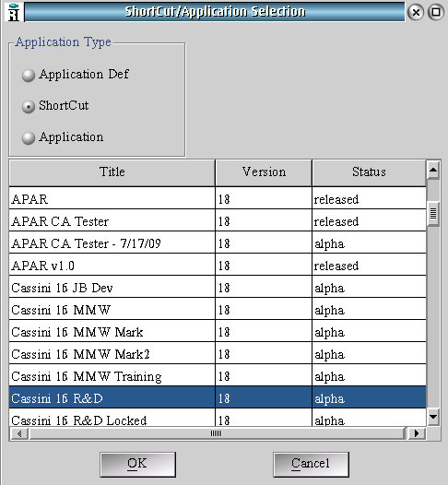Sort by the Version column header
448x485 pixels.
click(x=264, y=172)
